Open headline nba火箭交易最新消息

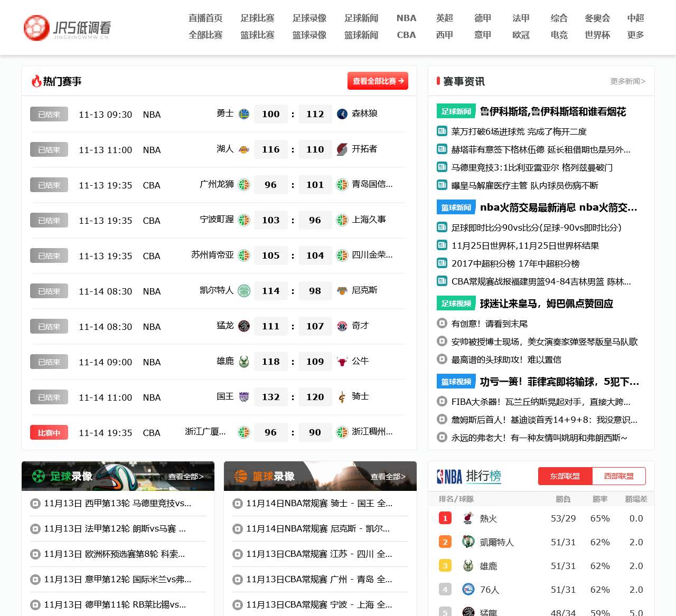click(x=559, y=207)
